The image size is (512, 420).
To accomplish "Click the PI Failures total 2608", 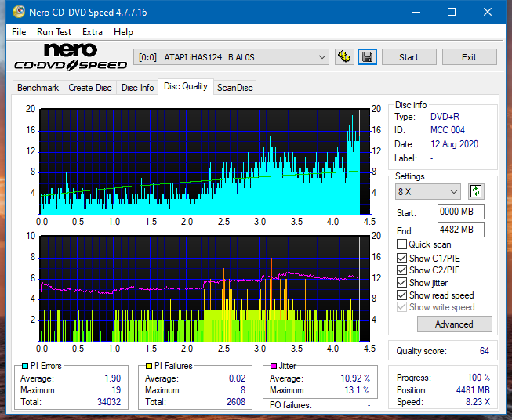I will [236, 402].
